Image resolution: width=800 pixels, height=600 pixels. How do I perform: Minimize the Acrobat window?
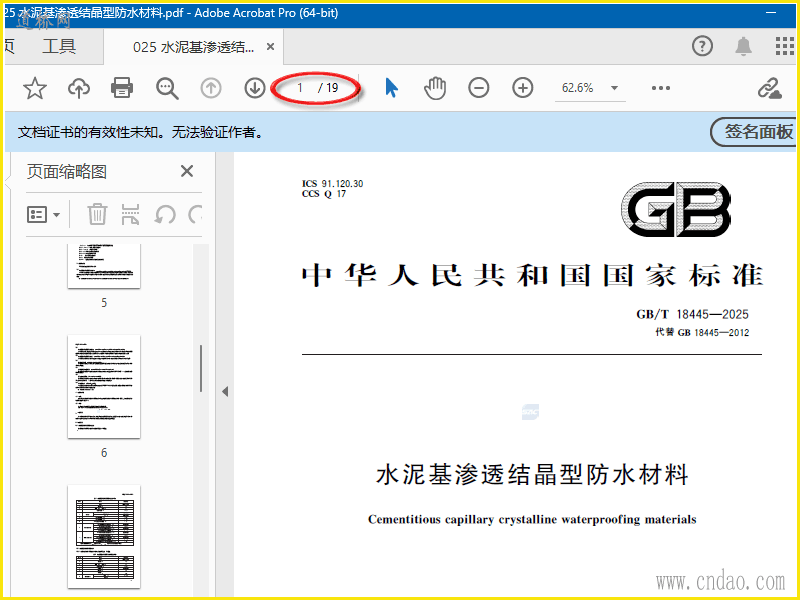coord(771,12)
